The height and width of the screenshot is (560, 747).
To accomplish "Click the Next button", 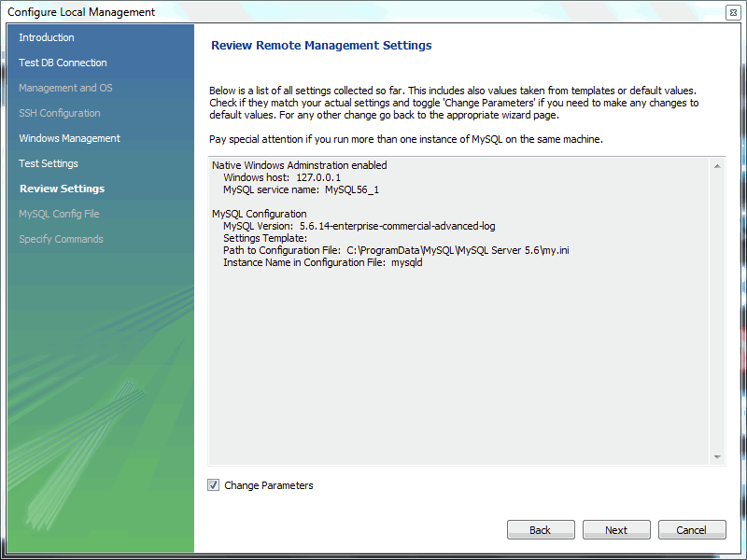I will point(616,530).
